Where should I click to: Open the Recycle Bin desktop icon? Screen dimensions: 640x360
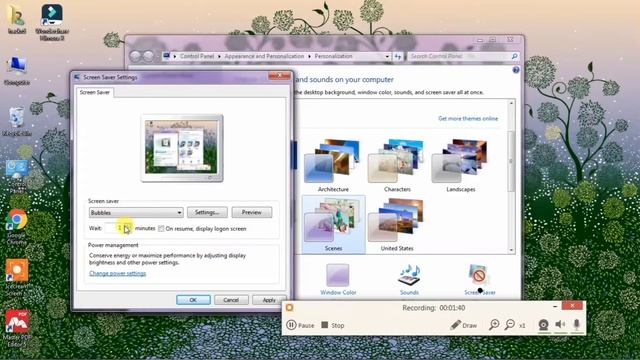coord(16,121)
